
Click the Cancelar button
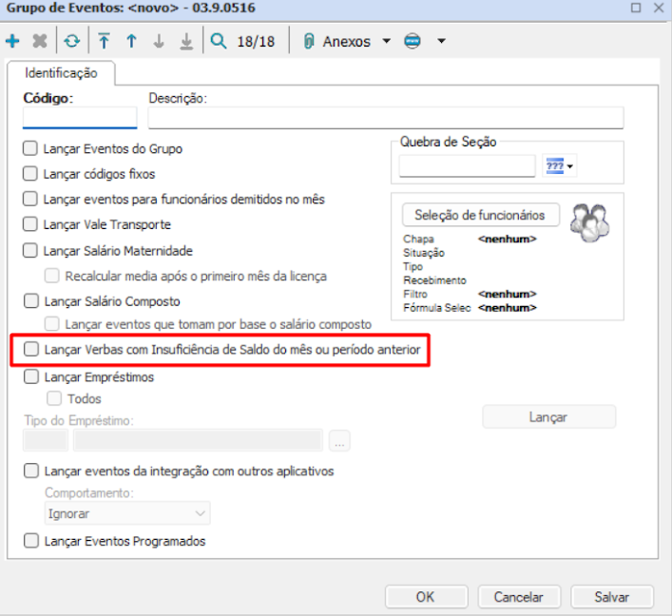(519, 597)
